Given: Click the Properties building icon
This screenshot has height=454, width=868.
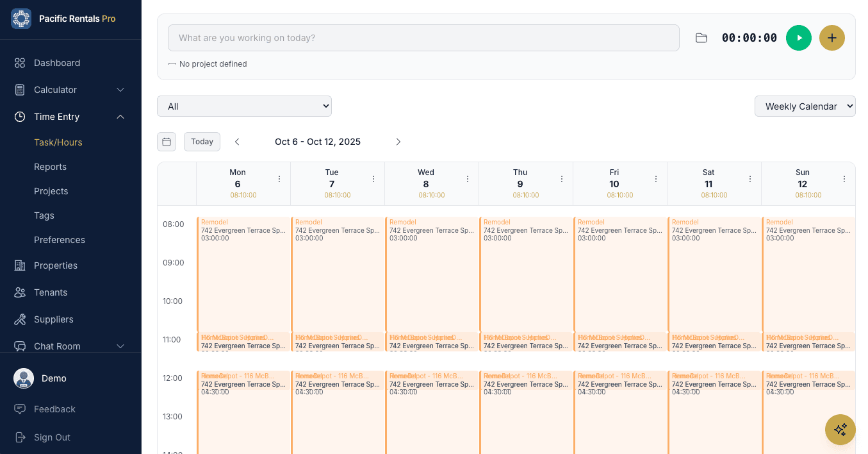Looking at the screenshot, I should (x=20, y=265).
